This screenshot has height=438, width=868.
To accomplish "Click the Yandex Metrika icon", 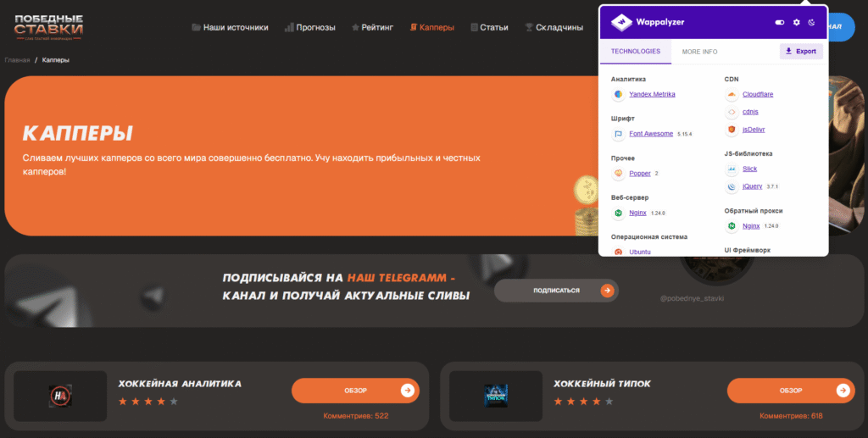I will (618, 94).
